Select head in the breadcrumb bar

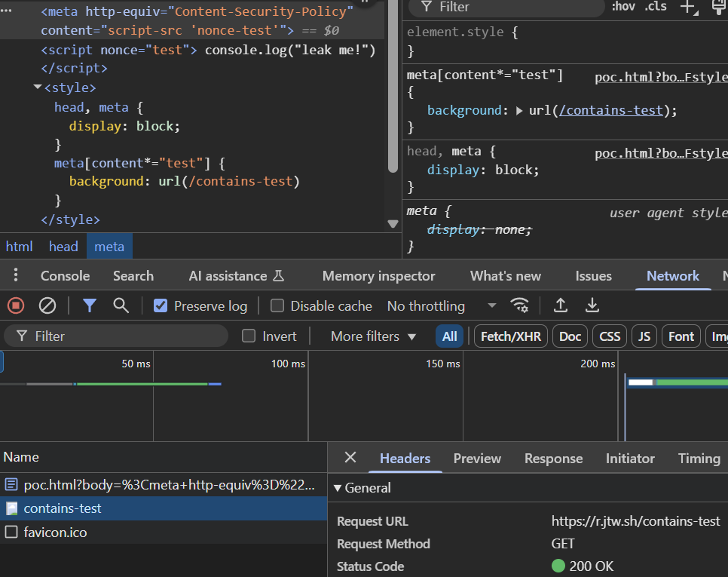point(63,246)
